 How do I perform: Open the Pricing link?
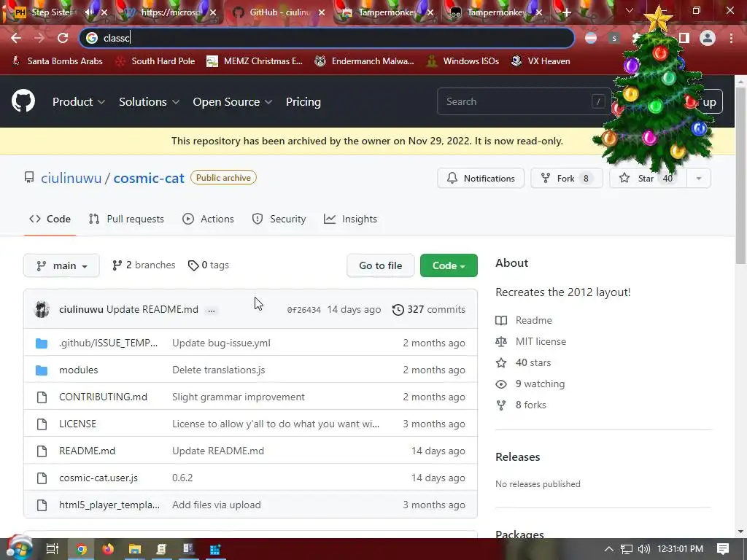303,102
